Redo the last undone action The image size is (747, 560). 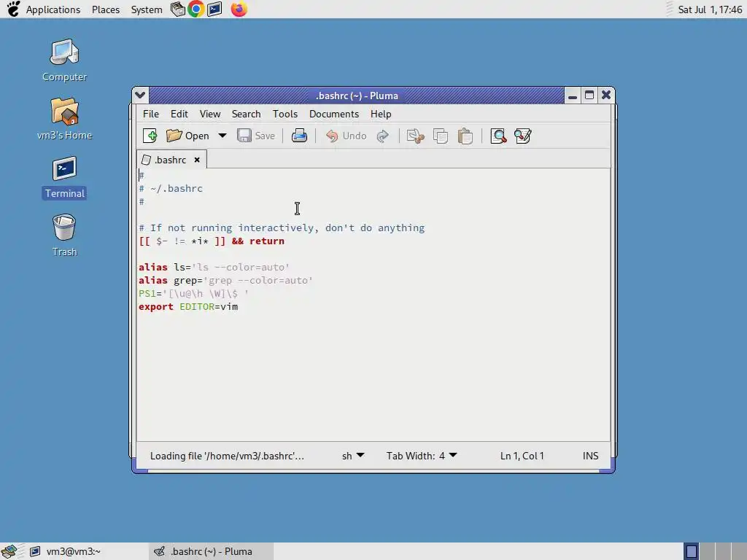pyautogui.click(x=382, y=136)
